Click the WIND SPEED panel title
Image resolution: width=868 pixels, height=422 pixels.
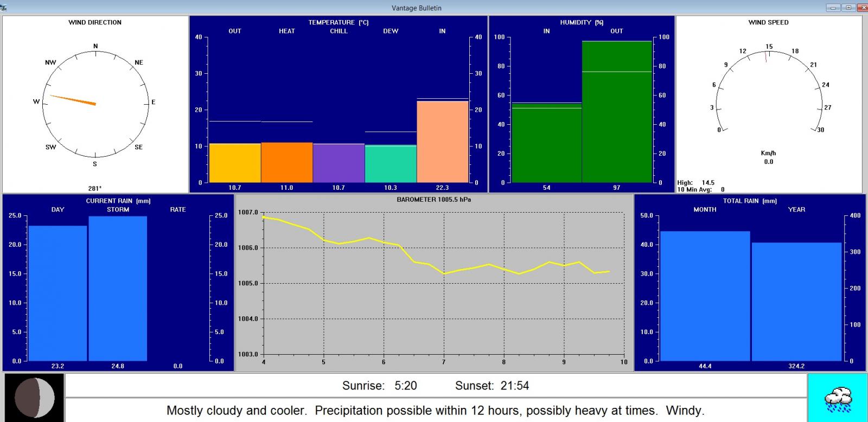[x=769, y=22]
